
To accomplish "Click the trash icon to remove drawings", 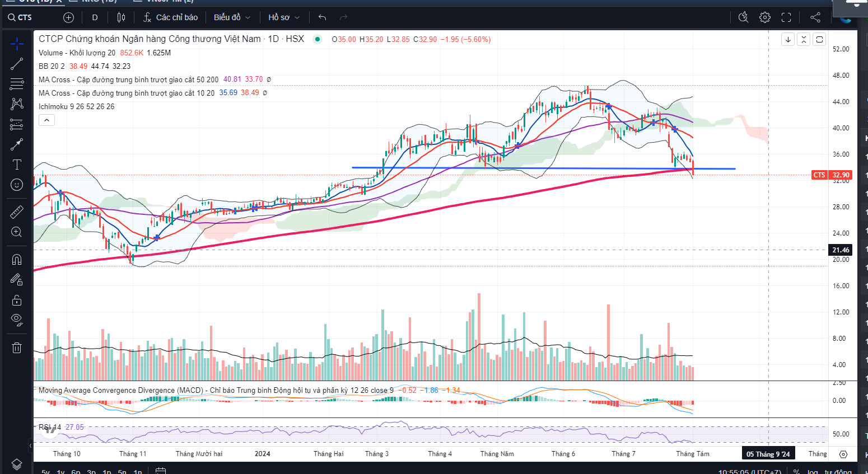I will [x=17, y=348].
